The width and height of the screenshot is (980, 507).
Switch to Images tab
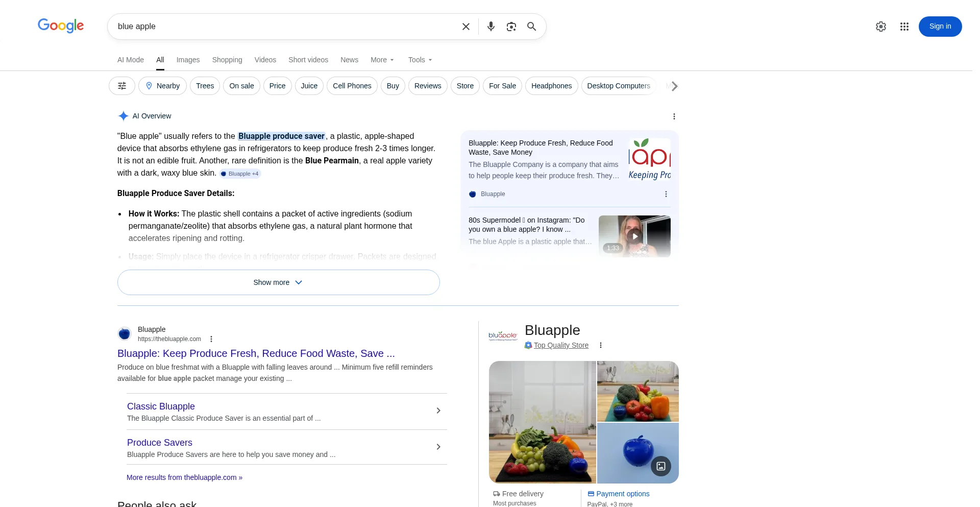point(188,60)
